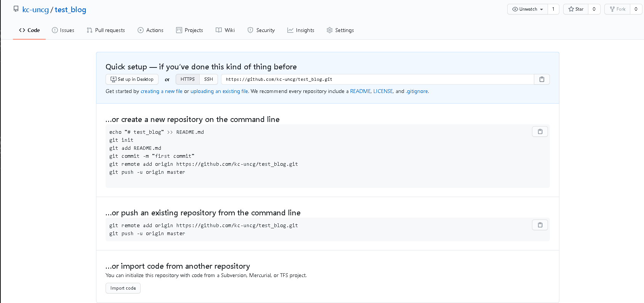The width and height of the screenshot is (644, 303).
Task: Click the Fork button
Action: pyautogui.click(x=617, y=9)
